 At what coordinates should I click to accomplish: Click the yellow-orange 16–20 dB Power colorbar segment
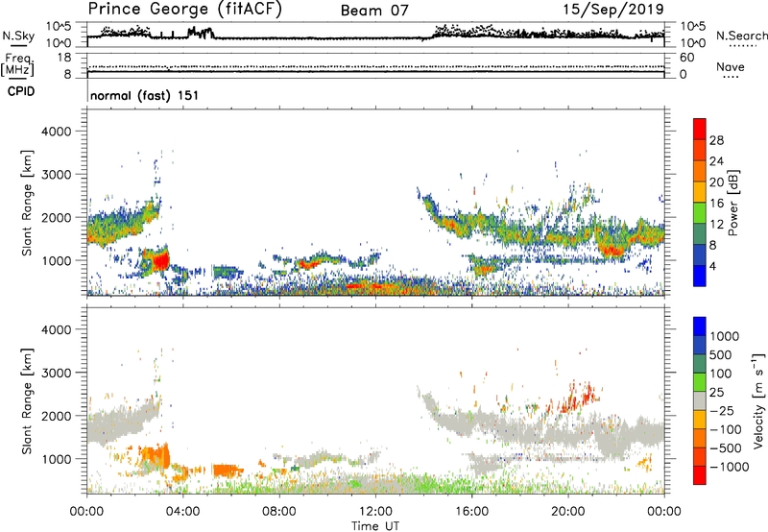(700, 191)
